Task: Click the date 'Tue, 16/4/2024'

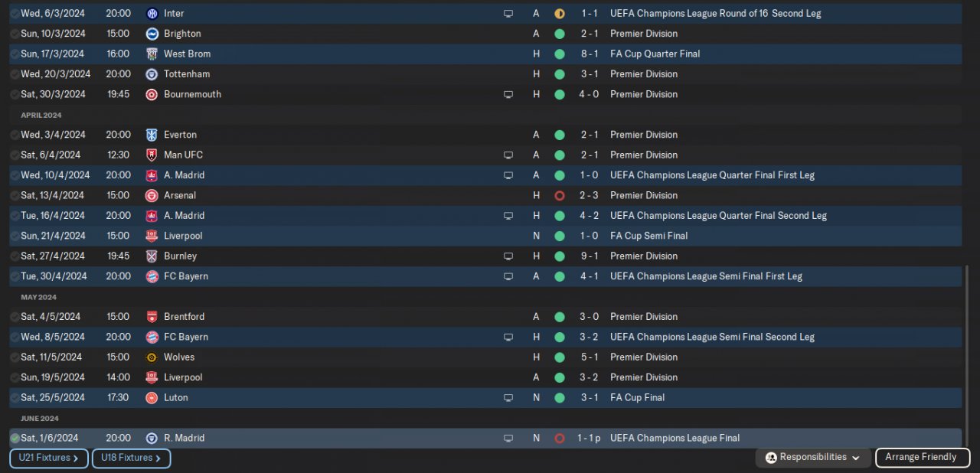Action: [x=54, y=216]
